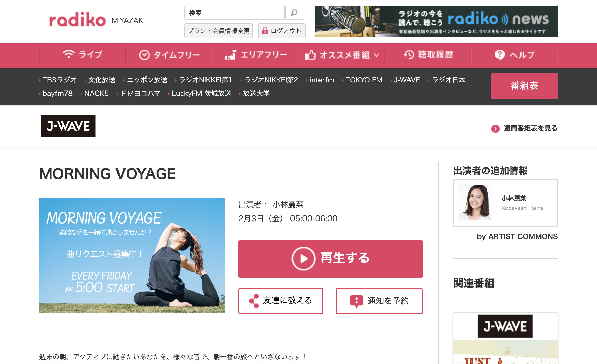Screen dimensions: 597x364
Task: Click the ヘルプ question mark icon
Action: pyautogui.click(x=499, y=55)
